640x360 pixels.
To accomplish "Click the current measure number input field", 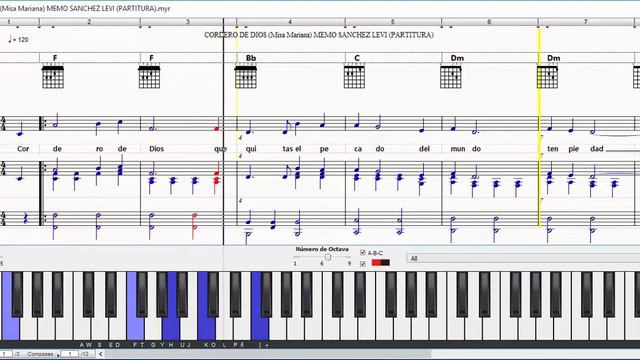I will pos(70,354).
